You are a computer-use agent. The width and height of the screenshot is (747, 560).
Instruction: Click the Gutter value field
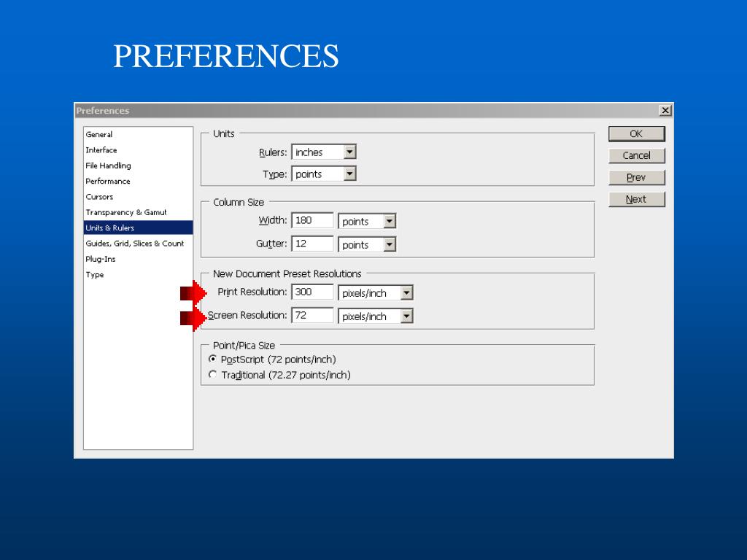pos(312,244)
